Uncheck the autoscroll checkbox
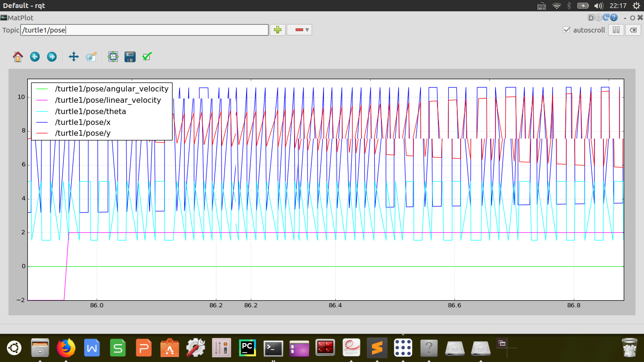The image size is (644, 362). click(x=567, y=30)
